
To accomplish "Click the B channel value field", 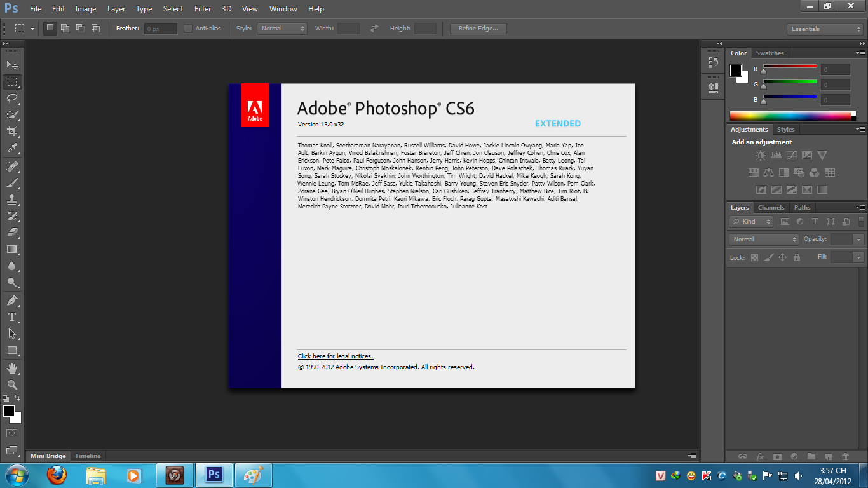I will [836, 100].
